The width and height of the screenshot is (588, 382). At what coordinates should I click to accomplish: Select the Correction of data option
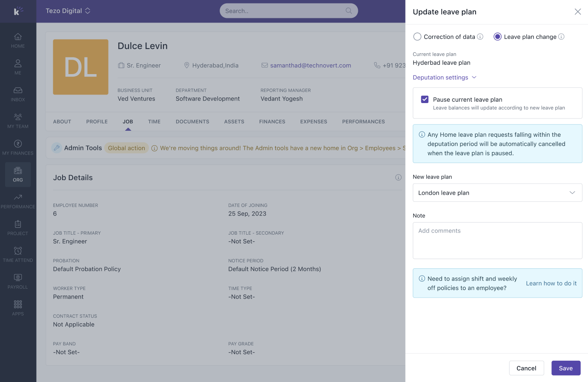tap(417, 37)
